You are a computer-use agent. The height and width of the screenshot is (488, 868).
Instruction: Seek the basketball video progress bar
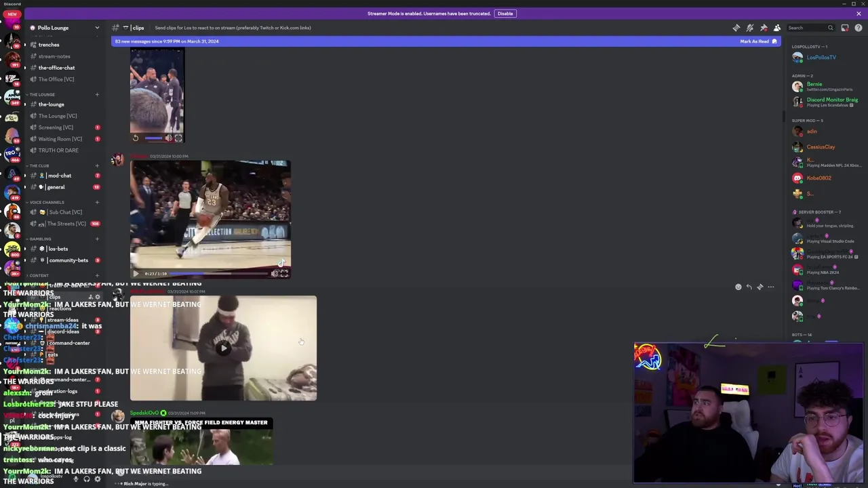220,274
